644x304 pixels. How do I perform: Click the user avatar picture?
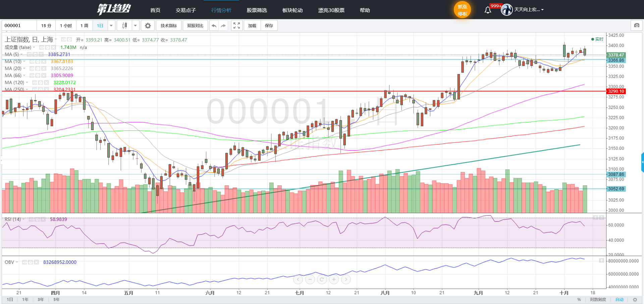click(507, 10)
